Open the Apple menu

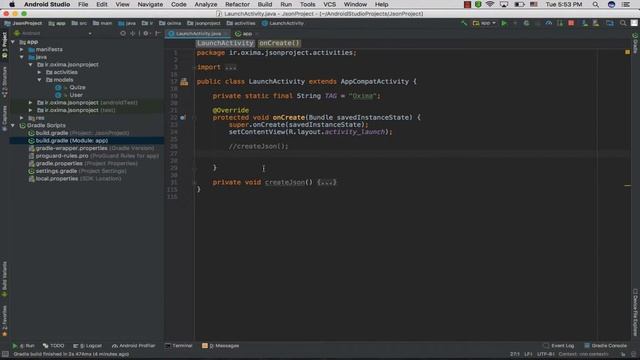(x=12, y=4)
